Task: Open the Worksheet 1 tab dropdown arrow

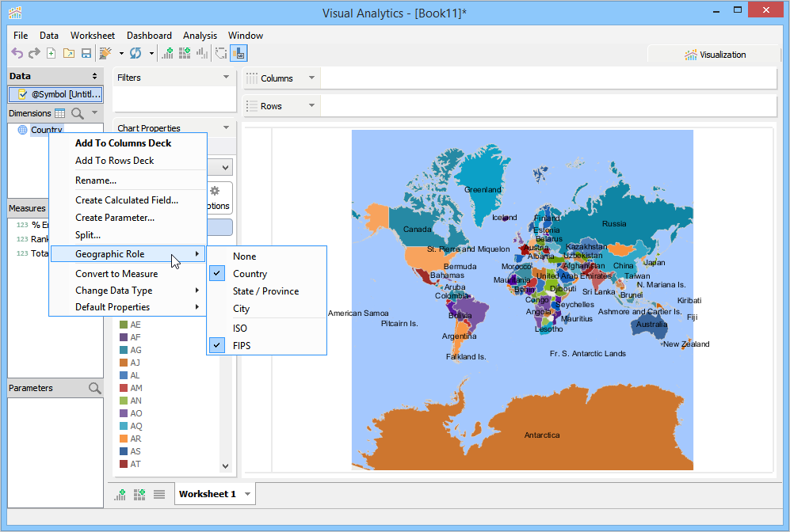Action: click(x=247, y=494)
